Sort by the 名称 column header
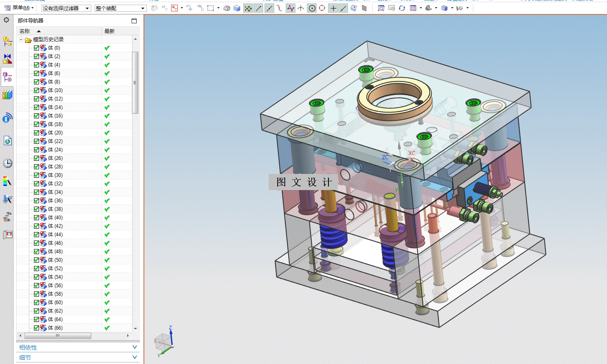The height and width of the screenshot is (364, 607). click(x=25, y=31)
